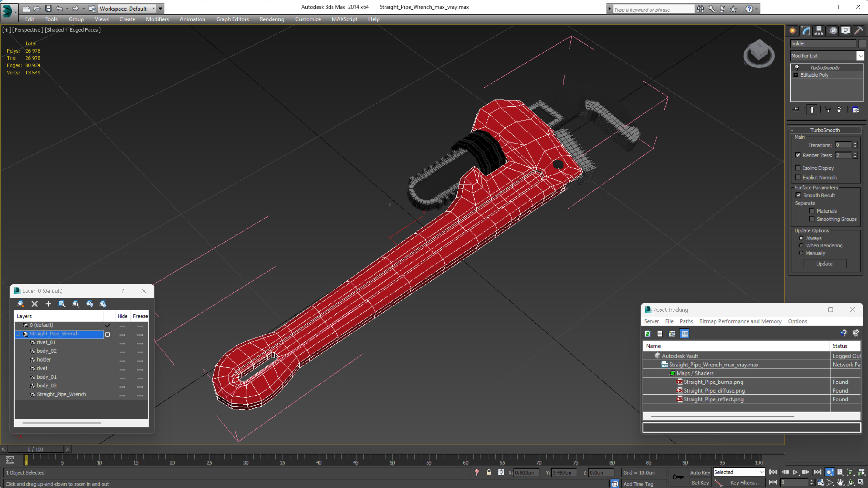Click the Time Configuration icon

point(821,482)
